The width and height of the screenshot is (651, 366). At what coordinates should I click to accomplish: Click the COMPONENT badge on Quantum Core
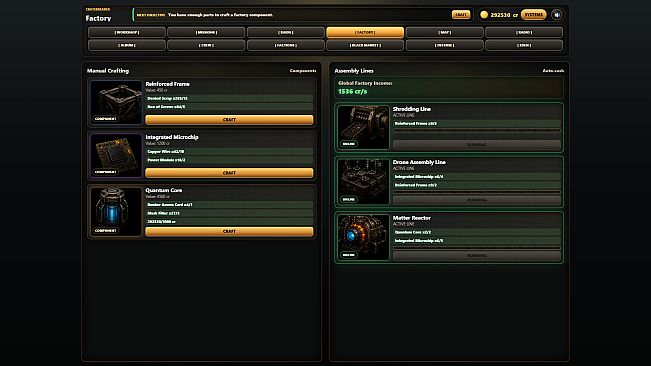105,231
